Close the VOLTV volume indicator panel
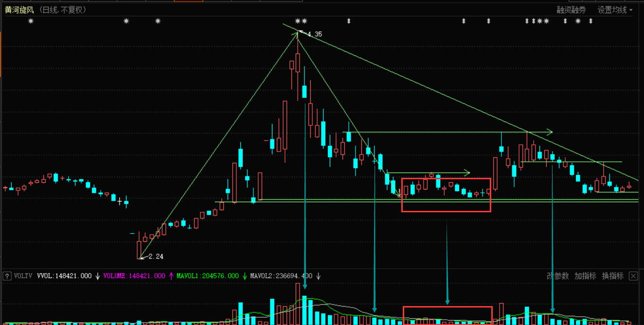The height and width of the screenshot is (325, 644). point(633,276)
